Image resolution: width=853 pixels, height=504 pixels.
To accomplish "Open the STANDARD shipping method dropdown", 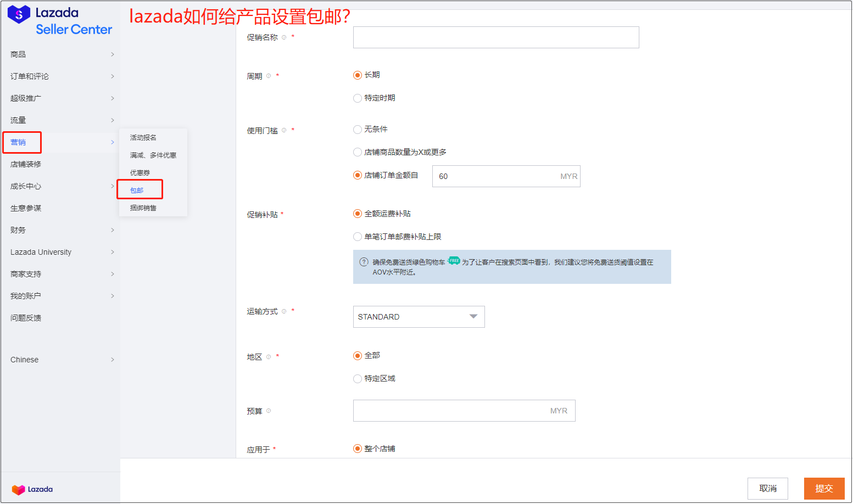I will point(419,317).
